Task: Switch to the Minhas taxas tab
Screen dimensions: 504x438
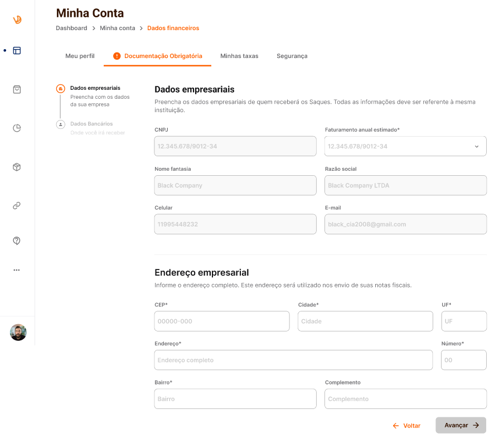Action: coord(239,56)
